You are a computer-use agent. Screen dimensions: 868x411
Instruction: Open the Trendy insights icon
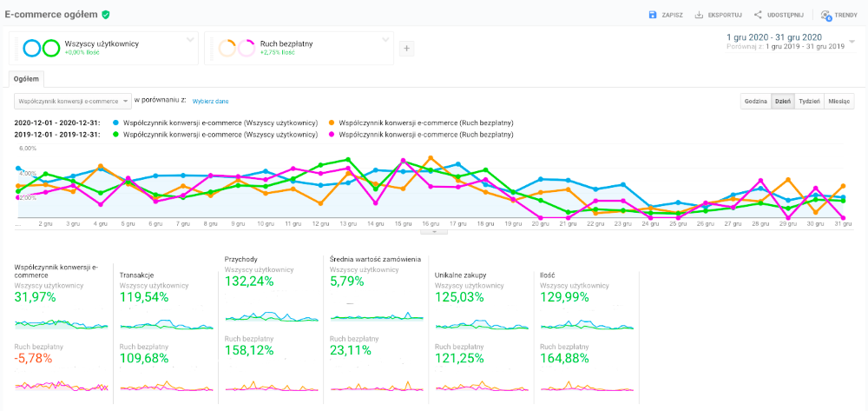(x=826, y=16)
